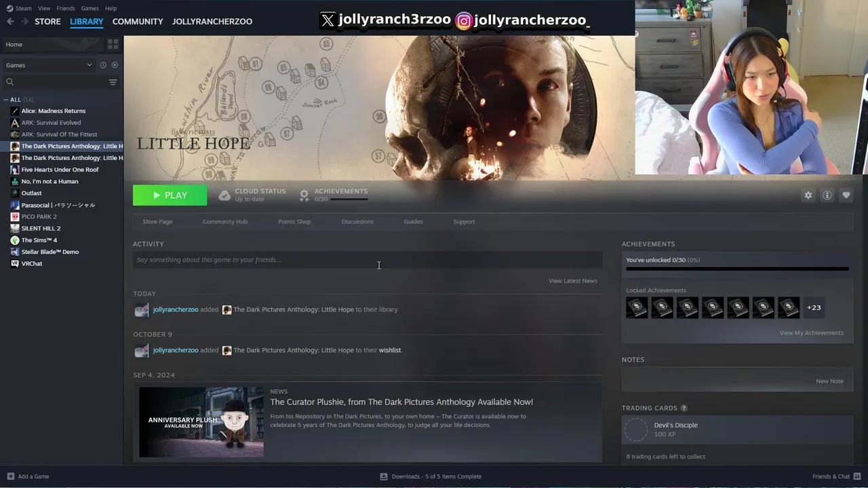Click the activity 'Say something' input field
This screenshot has width=868, height=488.
point(368,260)
